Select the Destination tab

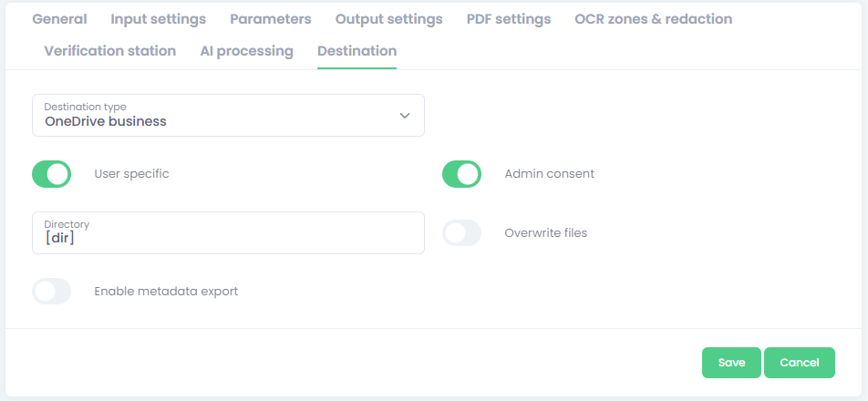(356, 51)
